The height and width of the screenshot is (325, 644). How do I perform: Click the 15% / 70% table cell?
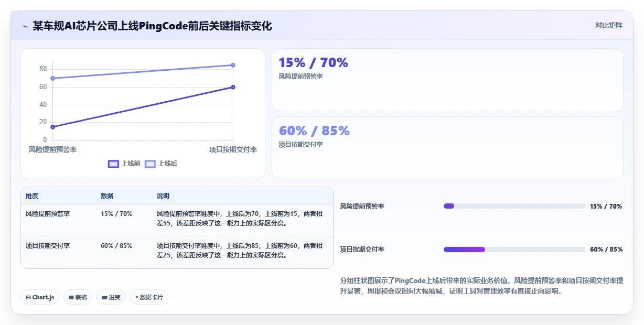(x=116, y=214)
